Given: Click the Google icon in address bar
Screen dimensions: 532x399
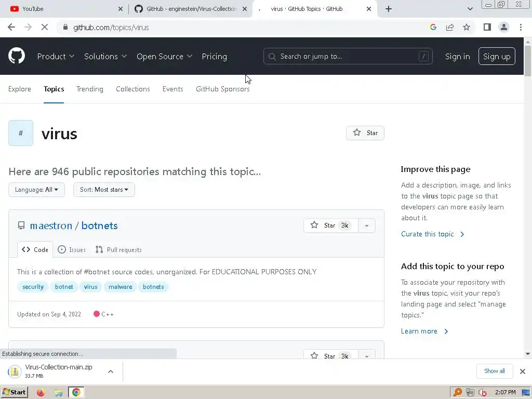Looking at the screenshot, I should [x=433, y=28].
